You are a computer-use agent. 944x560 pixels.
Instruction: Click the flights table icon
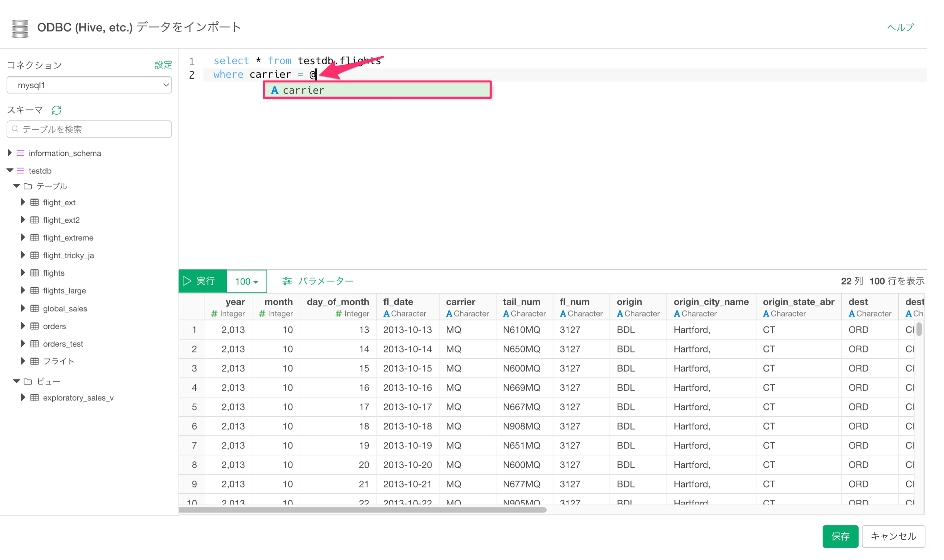tap(34, 273)
